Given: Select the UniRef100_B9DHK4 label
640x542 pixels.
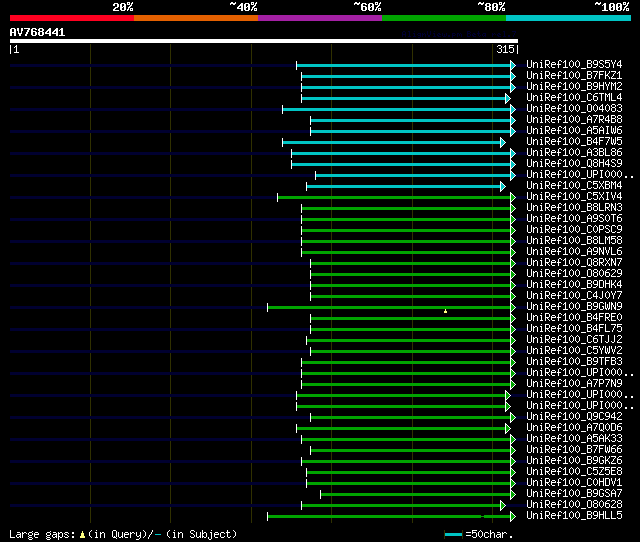Looking at the screenshot, I should coord(574,284).
